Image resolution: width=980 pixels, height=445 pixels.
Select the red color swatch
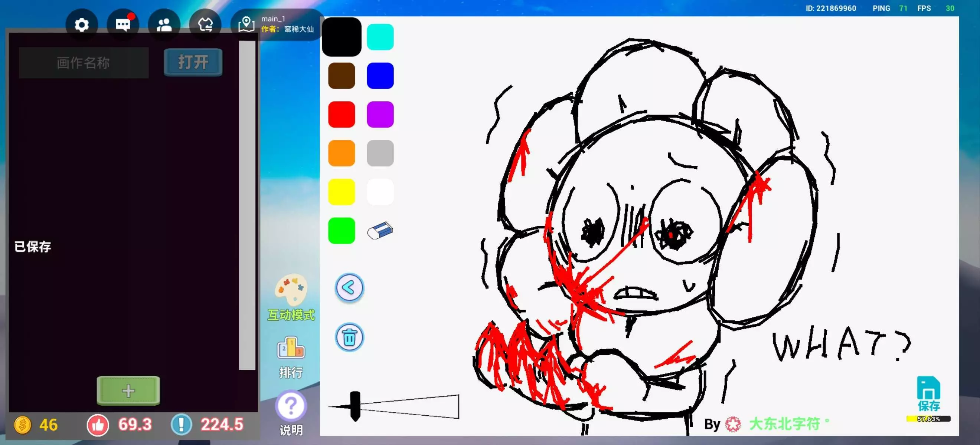point(341,114)
